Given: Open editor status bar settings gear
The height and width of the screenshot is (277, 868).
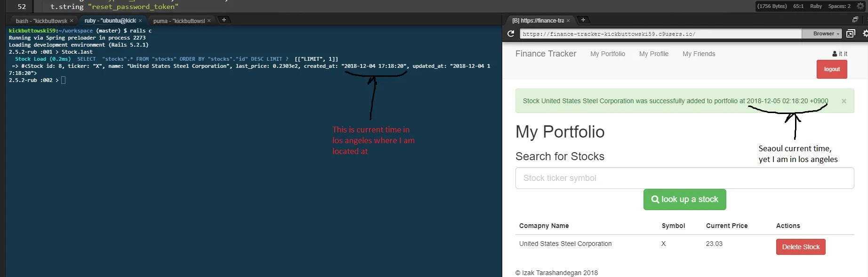Looking at the screenshot, I should point(860,6).
